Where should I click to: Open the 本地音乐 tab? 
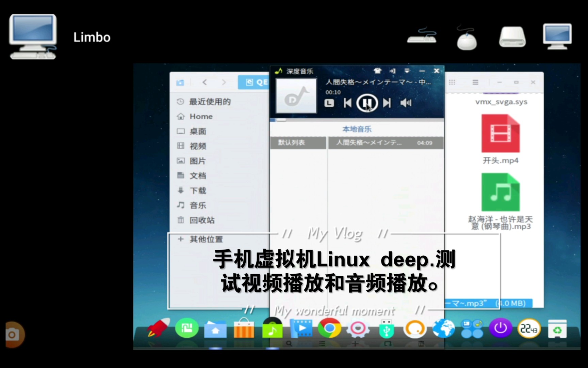(357, 129)
